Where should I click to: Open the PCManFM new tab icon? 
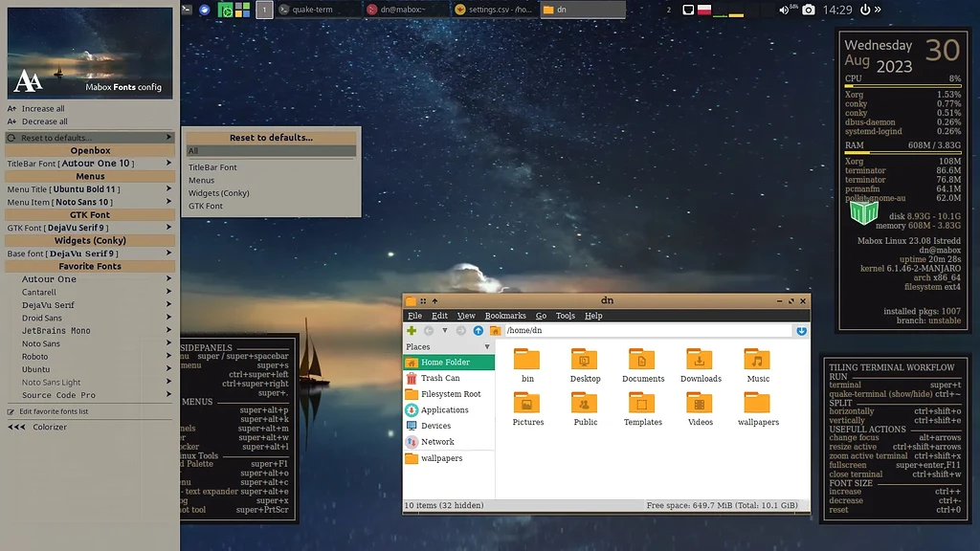410,332
